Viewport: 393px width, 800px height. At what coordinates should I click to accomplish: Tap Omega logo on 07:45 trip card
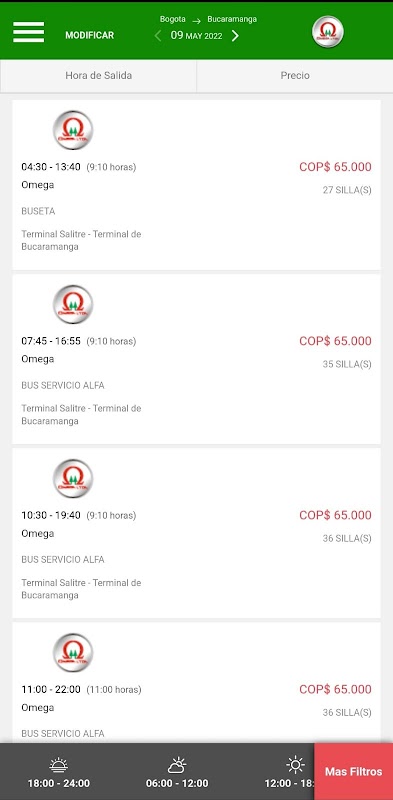pyautogui.click(x=73, y=304)
